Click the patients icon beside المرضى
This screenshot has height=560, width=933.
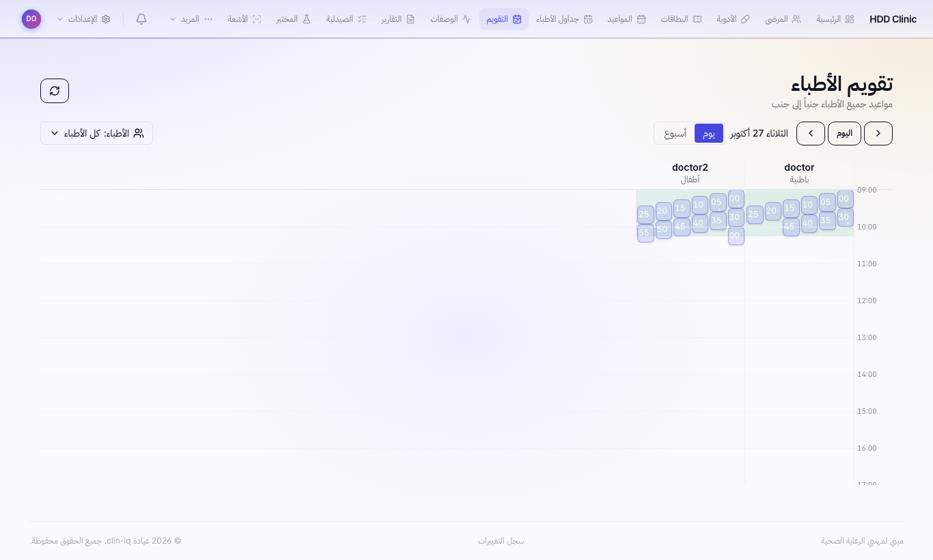point(796,19)
